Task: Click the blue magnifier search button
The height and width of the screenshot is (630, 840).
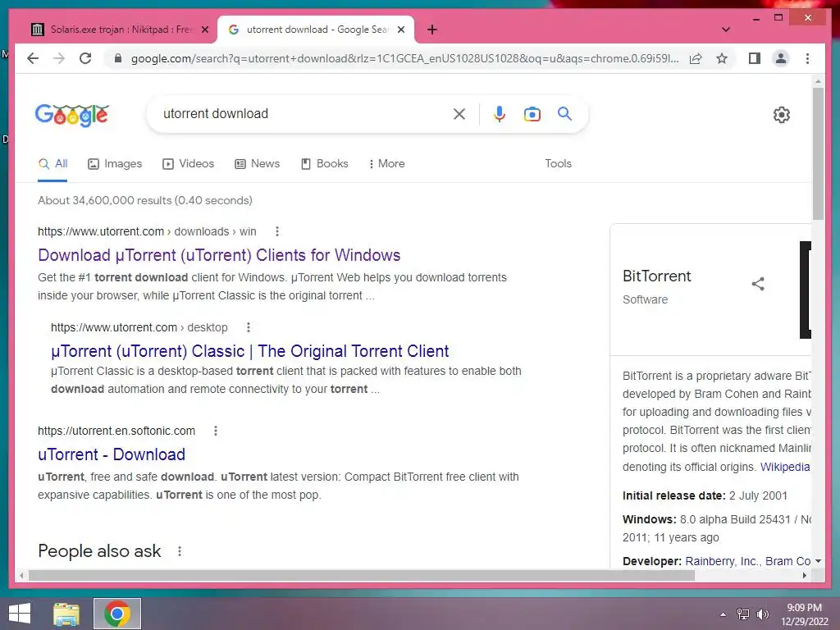Action: point(564,113)
